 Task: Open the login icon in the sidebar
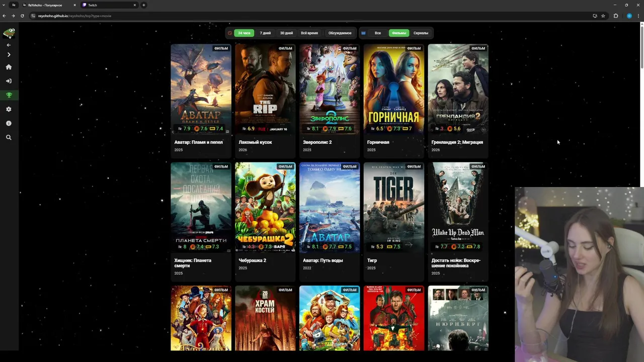(x=9, y=81)
